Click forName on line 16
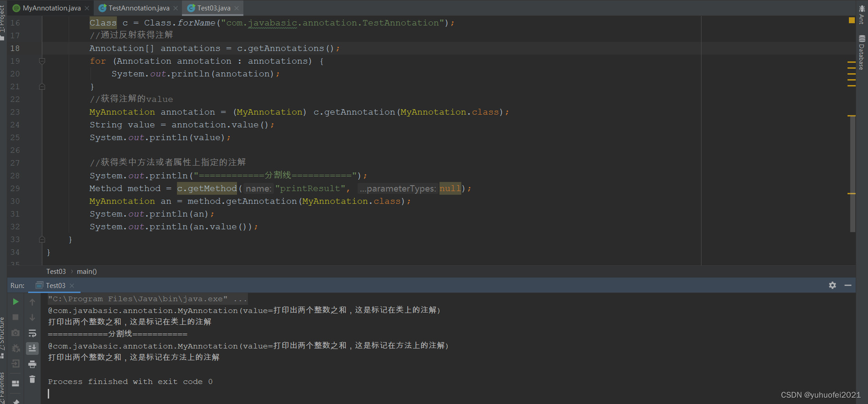This screenshot has height=404, width=868. tap(196, 23)
